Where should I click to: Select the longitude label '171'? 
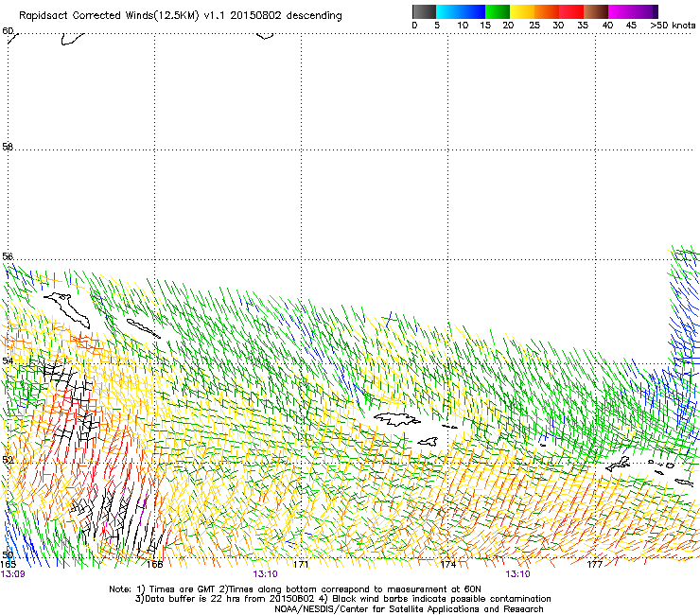point(301,564)
